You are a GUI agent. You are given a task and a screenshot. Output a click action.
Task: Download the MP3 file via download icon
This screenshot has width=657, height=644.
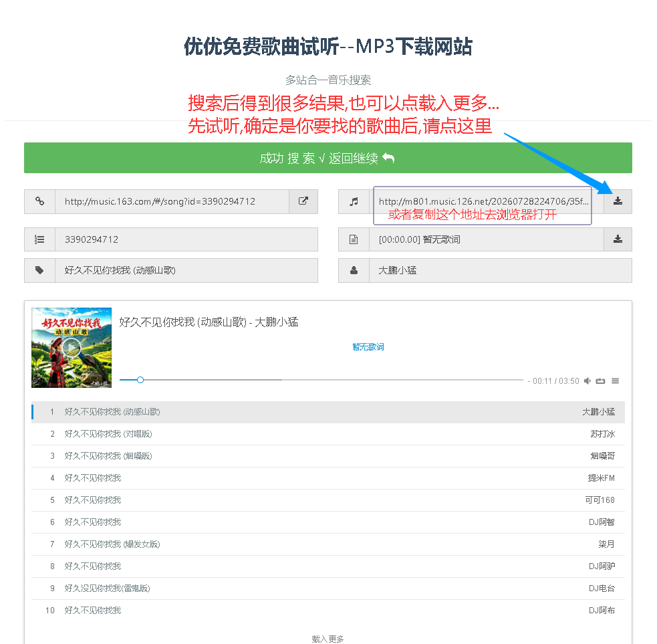click(618, 201)
